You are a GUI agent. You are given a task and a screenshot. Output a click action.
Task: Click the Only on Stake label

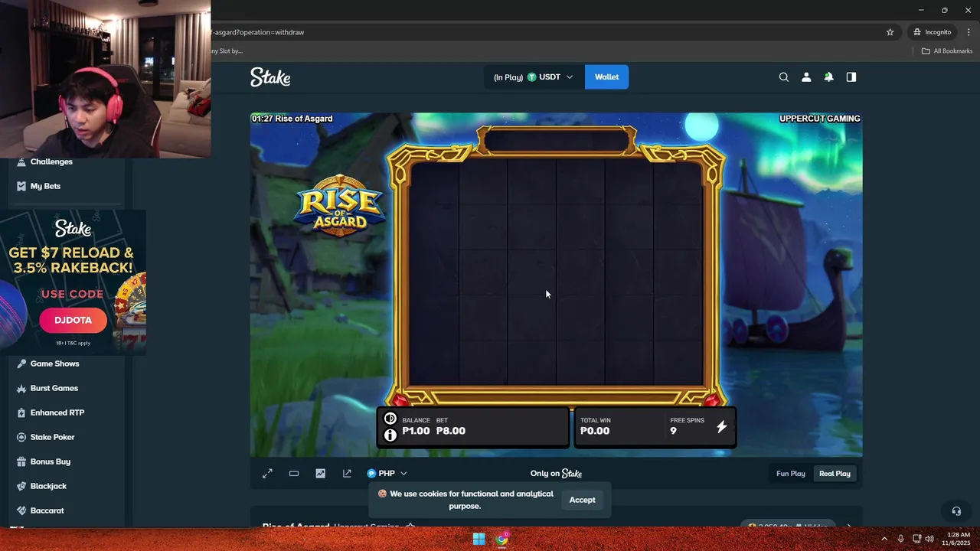pos(556,474)
